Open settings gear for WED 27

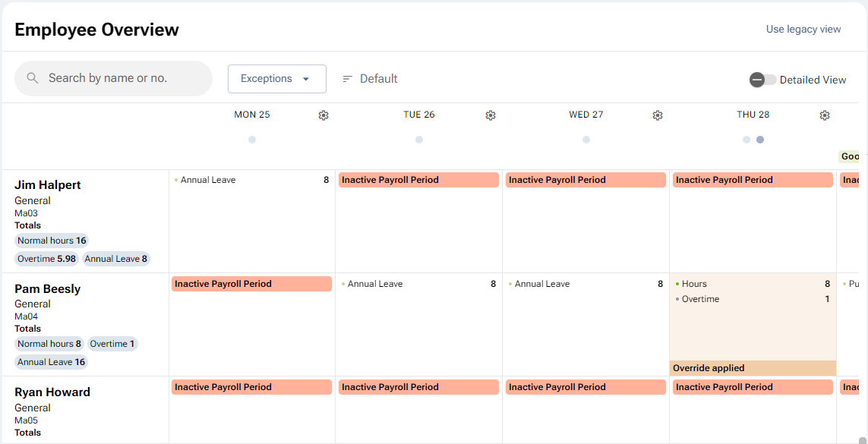tap(658, 115)
